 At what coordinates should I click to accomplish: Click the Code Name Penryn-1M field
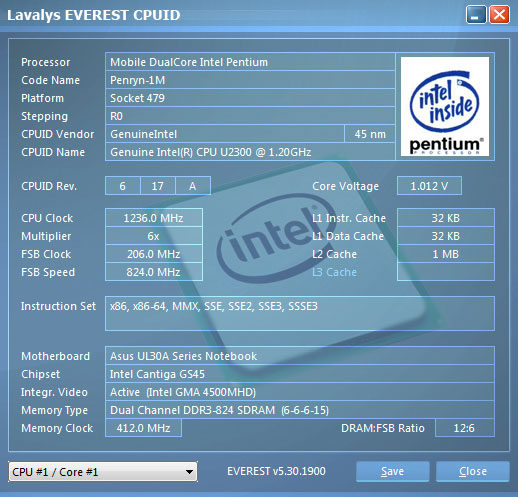tap(250, 80)
